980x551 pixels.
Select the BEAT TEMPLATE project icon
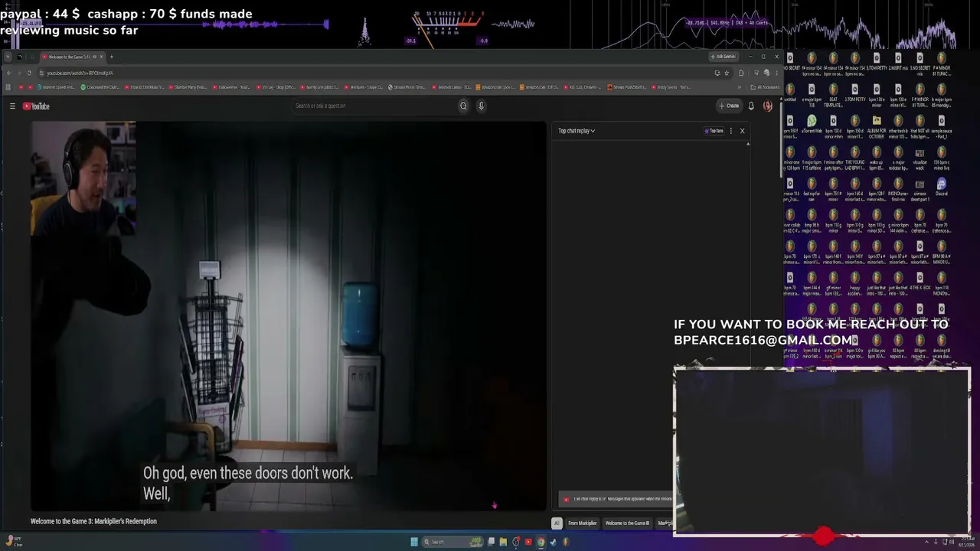833,94
